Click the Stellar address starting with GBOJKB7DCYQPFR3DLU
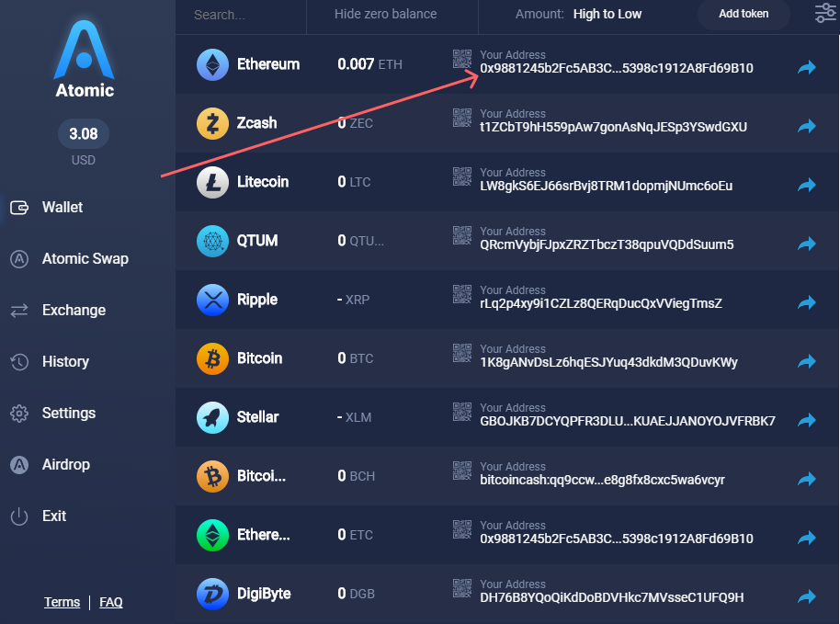 click(x=628, y=421)
